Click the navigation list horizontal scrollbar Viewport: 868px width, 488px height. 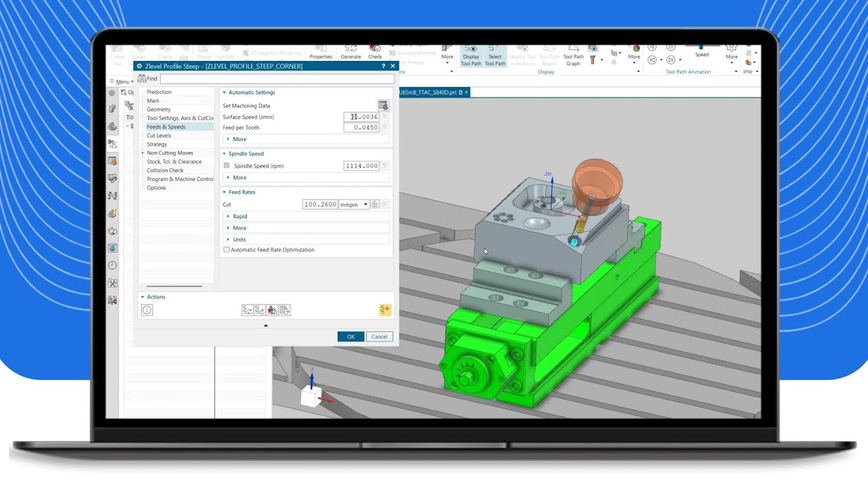pyautogui.click(x=174, y=286)
